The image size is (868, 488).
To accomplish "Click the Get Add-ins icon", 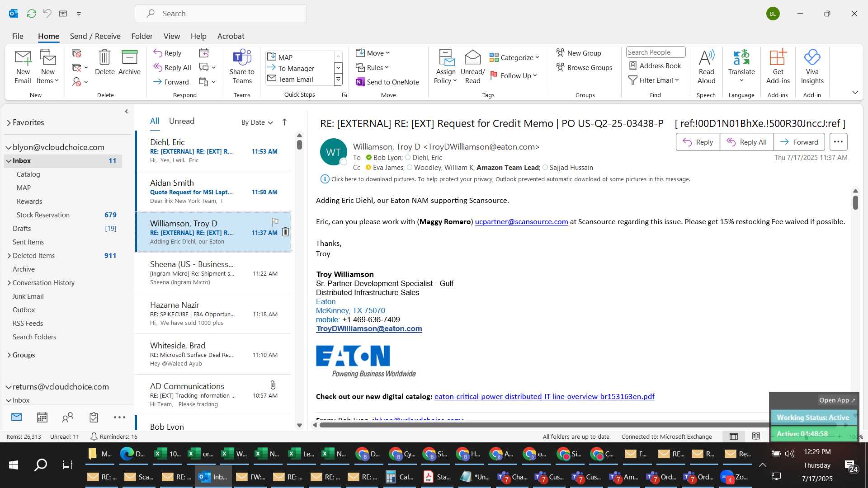I will coord(778,67).
